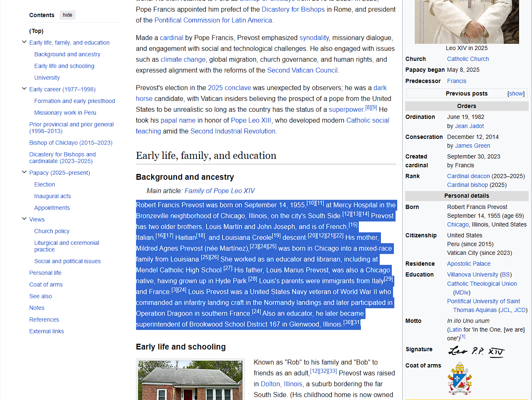Open the papal coat of arms image
532x400 pixels.
tap(460, 378)
